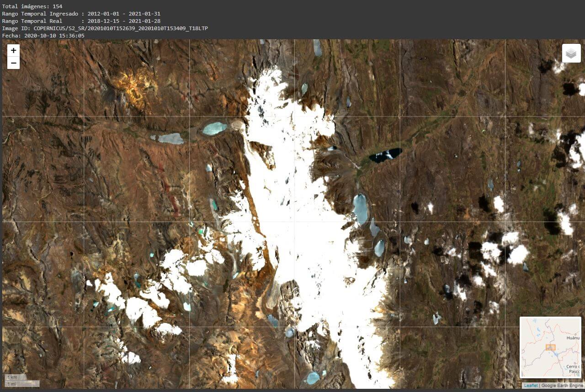This screenshot has width=585, height=392.
Task: Click the large light-blue lake right of glacier
Action: coord(360,208)
